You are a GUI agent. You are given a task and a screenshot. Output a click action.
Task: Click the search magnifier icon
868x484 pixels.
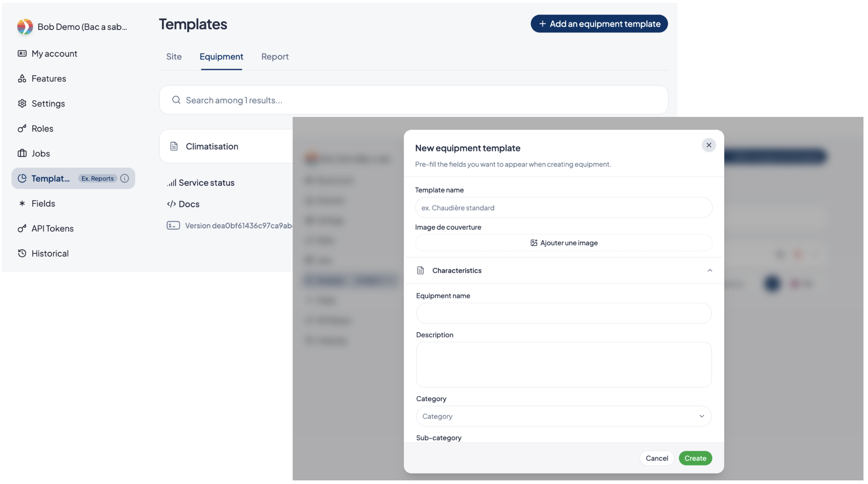tap(176, 100)
